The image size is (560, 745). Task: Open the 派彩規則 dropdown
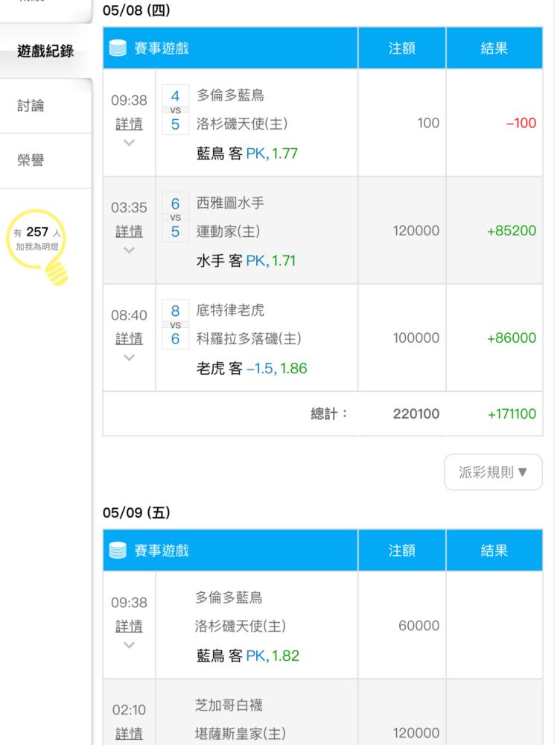[x=493, y=472]
